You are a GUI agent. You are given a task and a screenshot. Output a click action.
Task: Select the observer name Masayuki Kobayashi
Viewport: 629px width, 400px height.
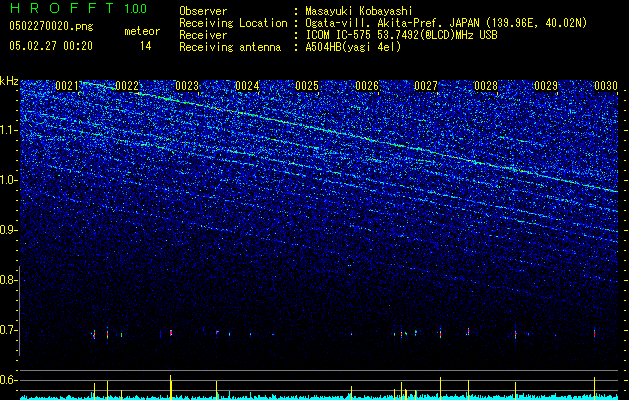pos(359,11)
